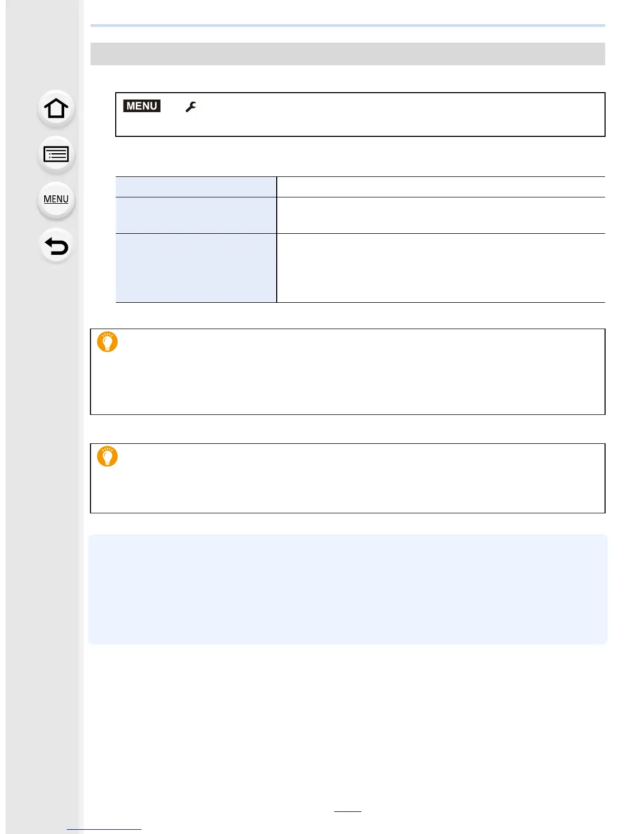
Task: Click the second orange lightbulb tip icon
Action: 107,456
